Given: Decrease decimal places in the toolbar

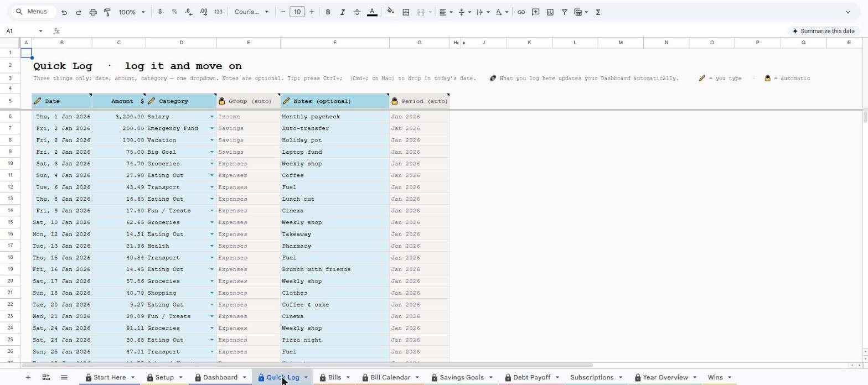Looking at the screenshot, I should click(x=189, y=12).
